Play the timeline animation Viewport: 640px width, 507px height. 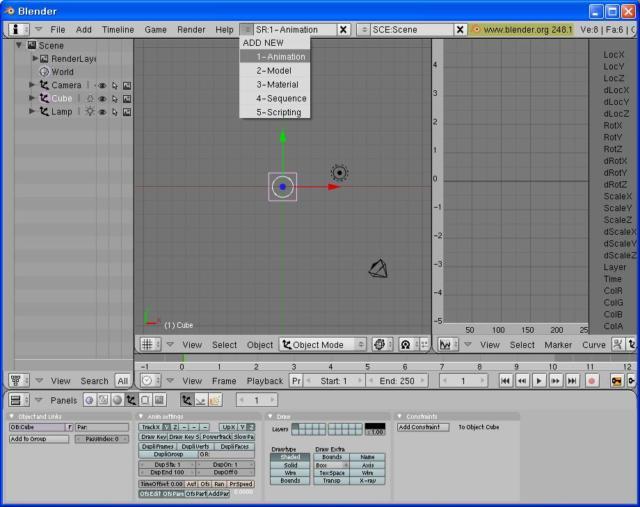pyautogui.click(x=539, y=381)
